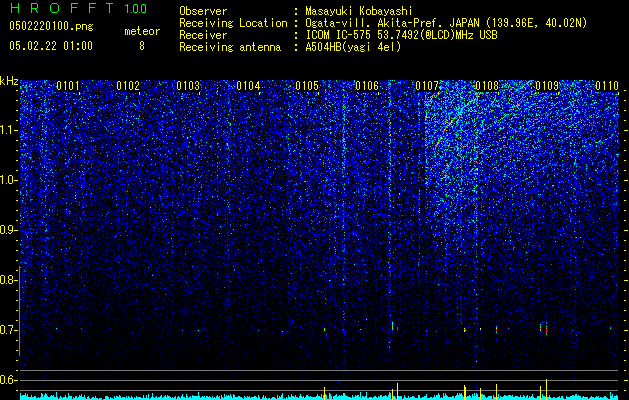Click the 1.1 frequency axis label
This screenshot has width=629, height=400.
click(x=8, y=130)
